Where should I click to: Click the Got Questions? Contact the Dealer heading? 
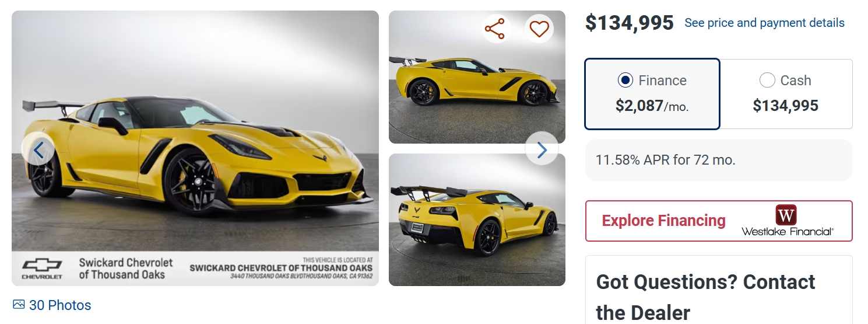click(705, 297)
